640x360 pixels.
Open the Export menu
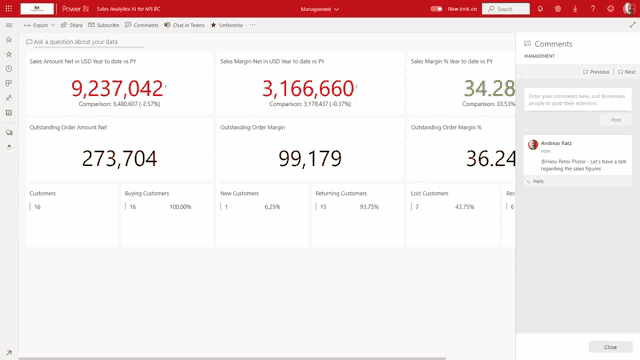tap(39, 25)
